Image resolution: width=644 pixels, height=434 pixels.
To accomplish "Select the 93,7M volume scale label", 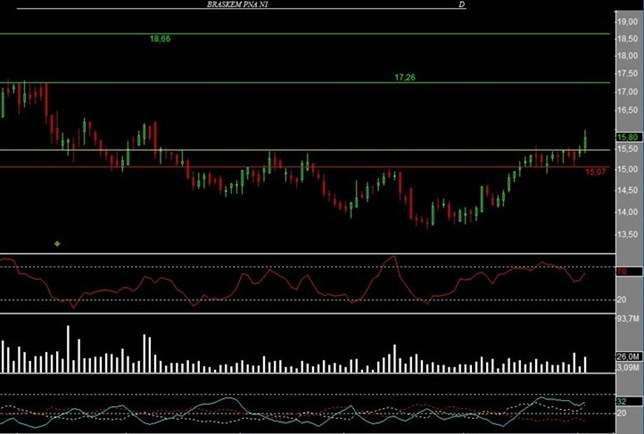I will [628, 319].
